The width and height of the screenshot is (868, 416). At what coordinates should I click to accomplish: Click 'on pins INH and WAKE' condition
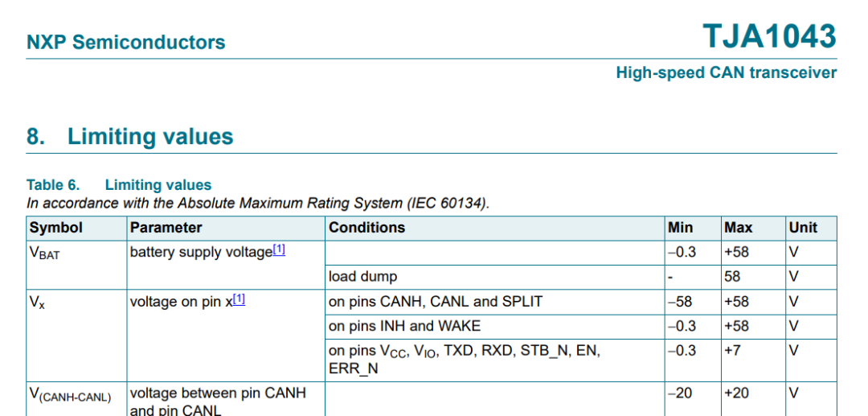pyautogui.click(x=404, y=326)
